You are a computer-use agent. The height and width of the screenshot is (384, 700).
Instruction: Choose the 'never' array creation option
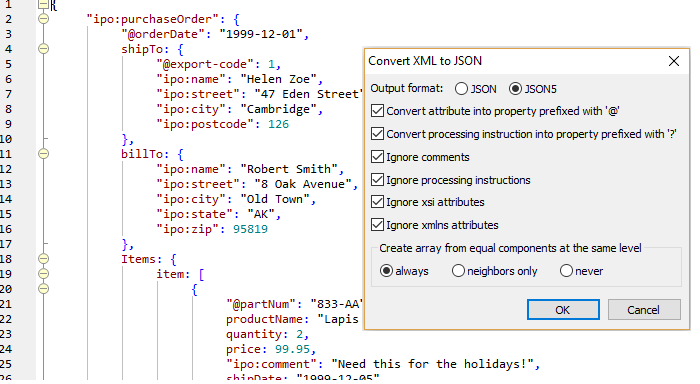566,271
